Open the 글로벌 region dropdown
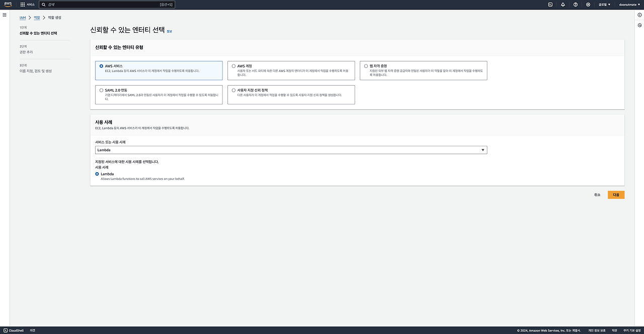The height and width of the screenshot is (334, 644). pos(604,4)
